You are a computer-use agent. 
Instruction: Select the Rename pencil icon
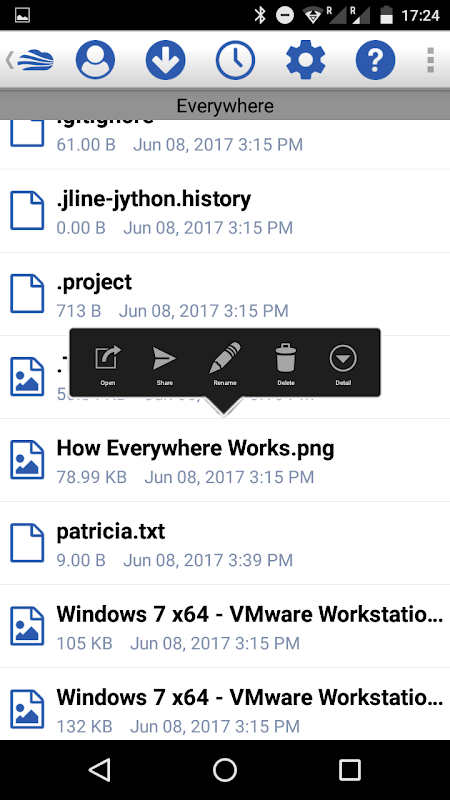pyautogui.click(x=225, y=364)
